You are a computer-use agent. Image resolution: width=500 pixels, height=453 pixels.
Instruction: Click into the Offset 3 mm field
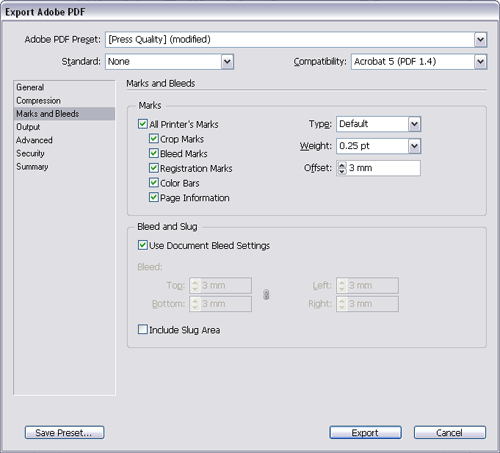click(383, 168)
